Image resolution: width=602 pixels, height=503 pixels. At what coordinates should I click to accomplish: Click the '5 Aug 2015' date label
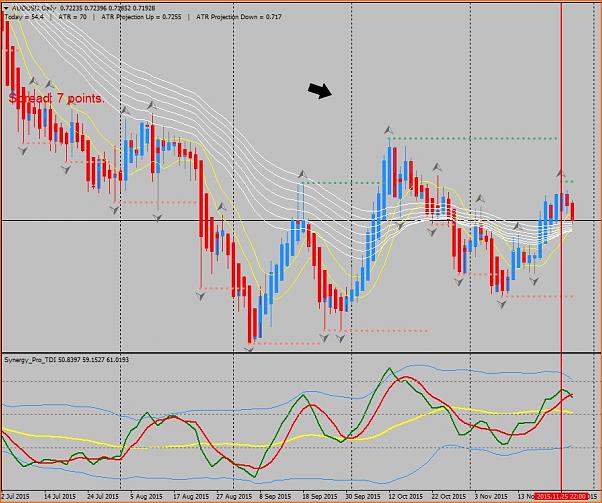pos(144,496)
